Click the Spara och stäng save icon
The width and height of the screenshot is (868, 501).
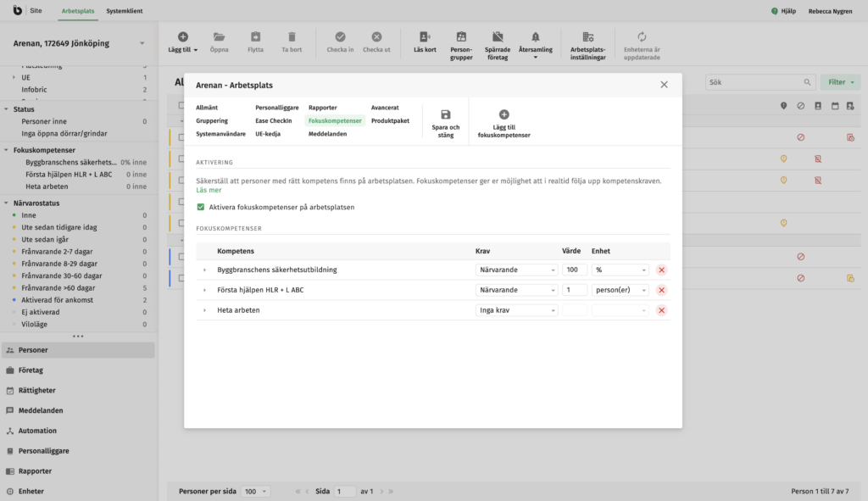445,114
